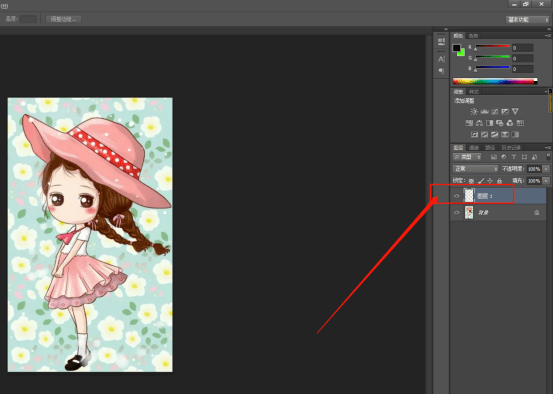This screenshot has height=395, width=554.
Task: Click the green channel slider
Action: tap(492, 57)
